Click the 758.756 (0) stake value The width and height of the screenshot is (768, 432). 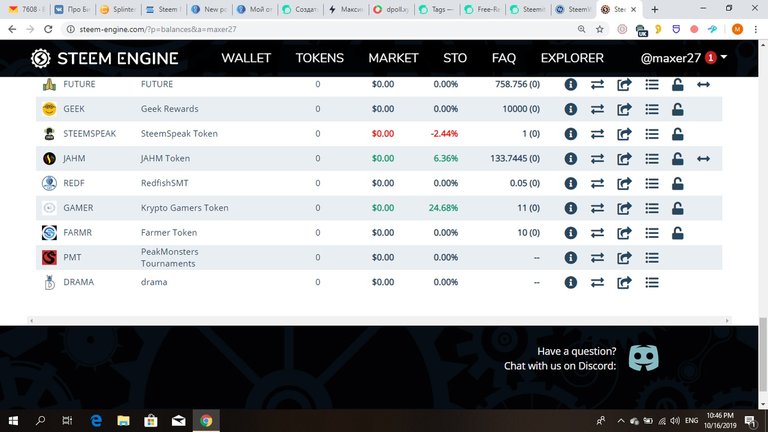point(517,84)
